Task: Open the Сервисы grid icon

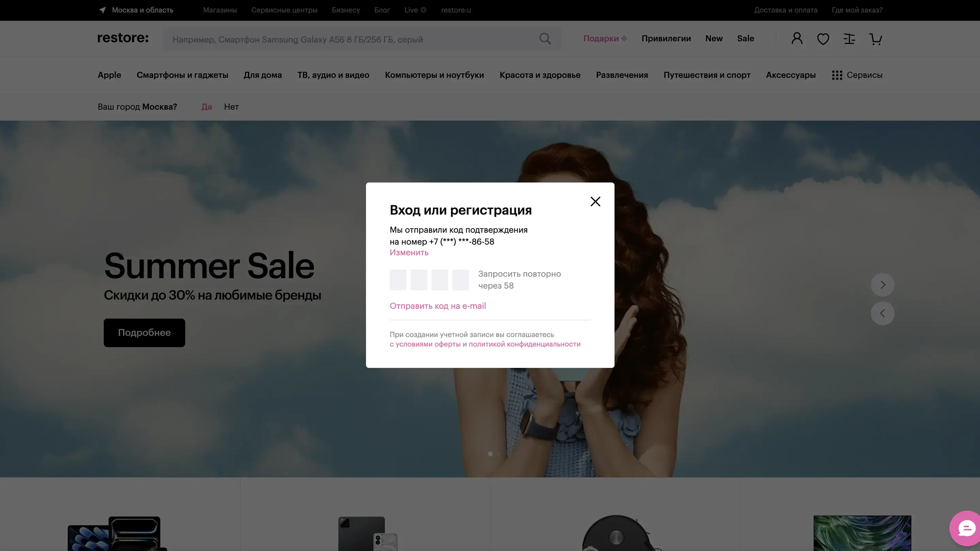Action: [x=837, y=75]
